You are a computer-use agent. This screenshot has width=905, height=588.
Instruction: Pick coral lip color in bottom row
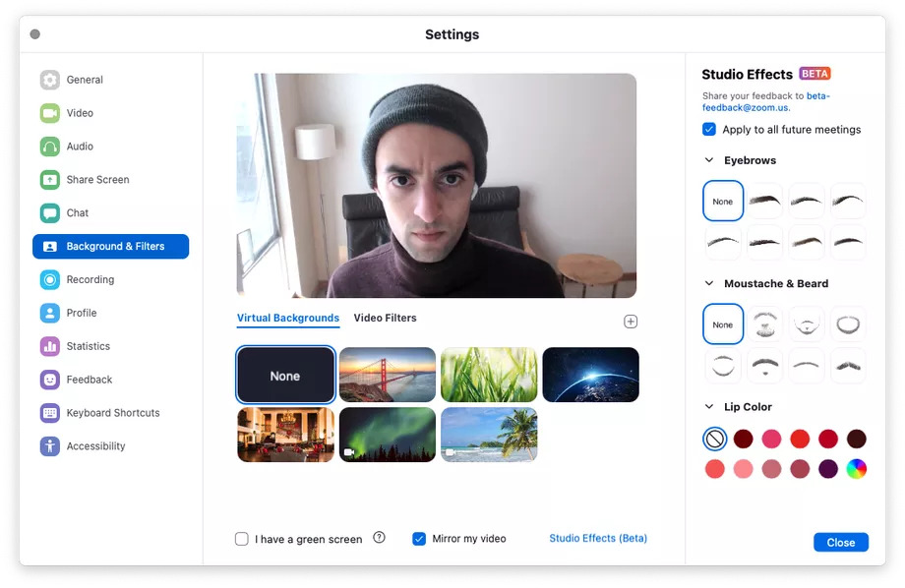(x=714, y=469)
